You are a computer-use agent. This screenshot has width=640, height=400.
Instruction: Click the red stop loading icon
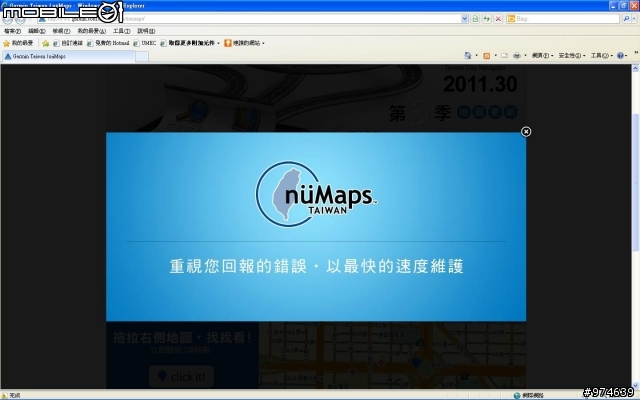tap(498, 19)
